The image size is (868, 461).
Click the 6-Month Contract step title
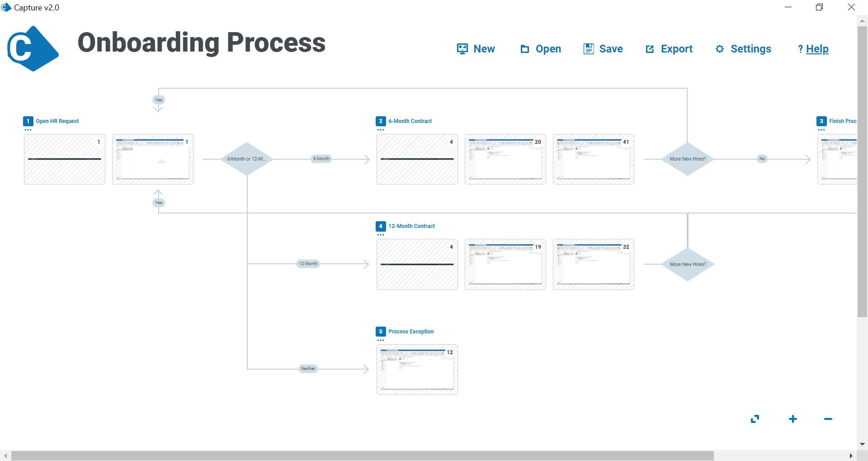[410, 121]
